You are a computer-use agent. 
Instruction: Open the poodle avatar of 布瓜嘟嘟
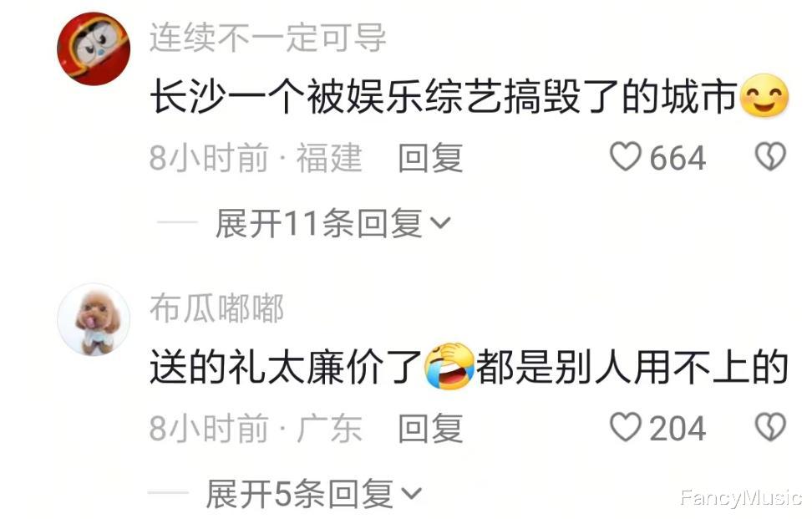point(94,319)
